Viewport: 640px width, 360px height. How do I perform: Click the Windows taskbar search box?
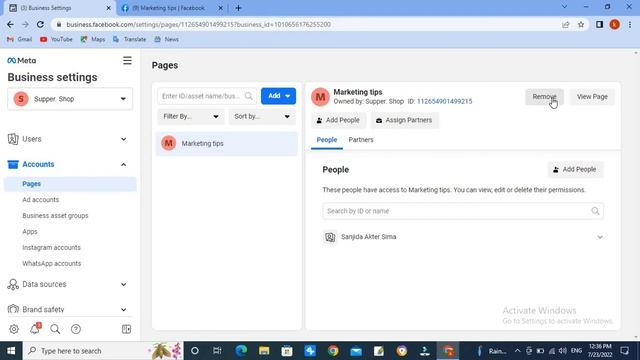coord(103,351)
